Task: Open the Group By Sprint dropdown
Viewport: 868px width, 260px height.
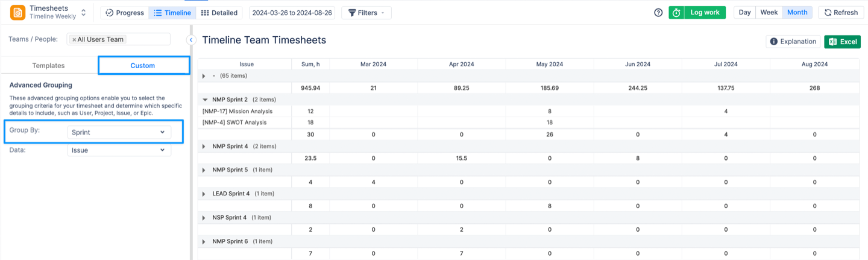Action: click(119, 132)
